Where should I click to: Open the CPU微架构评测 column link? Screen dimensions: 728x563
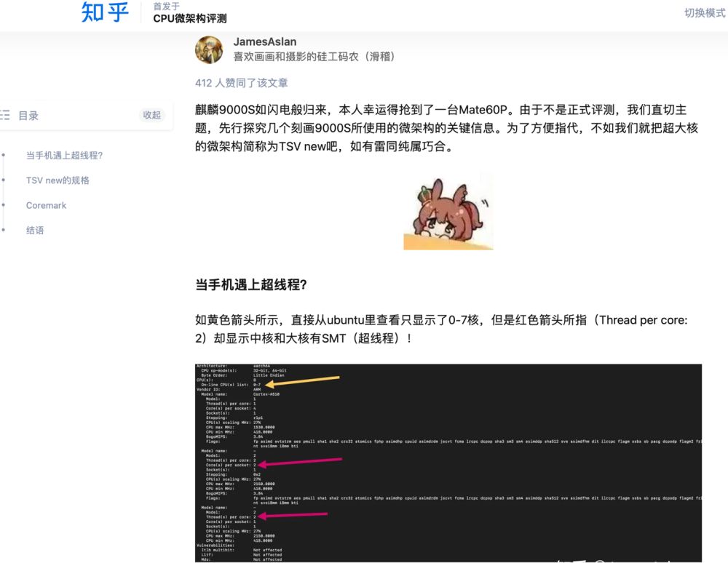point(189,19)
